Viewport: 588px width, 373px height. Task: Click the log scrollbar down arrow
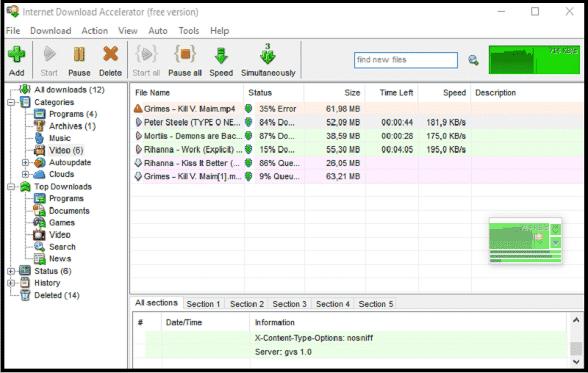576,362
